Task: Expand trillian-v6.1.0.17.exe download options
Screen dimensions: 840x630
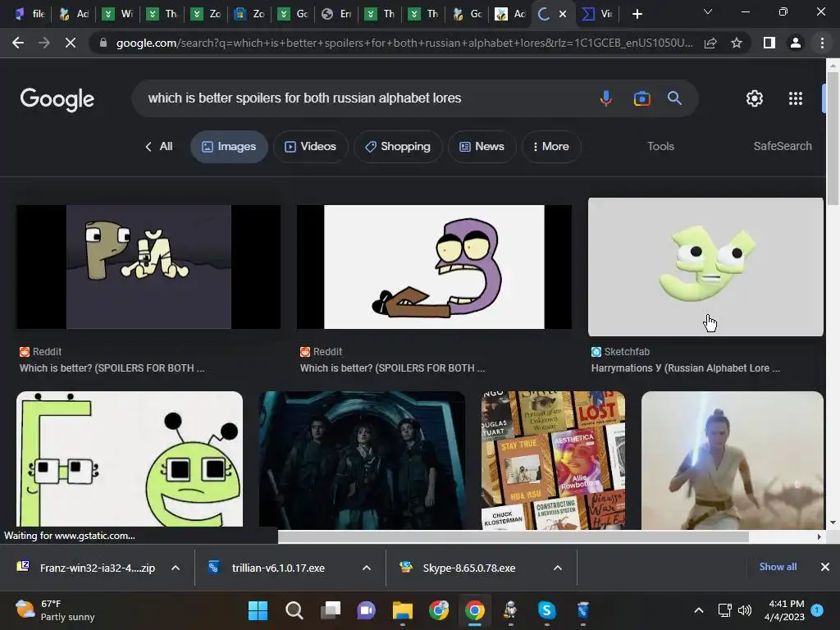Action: pos(367,568)
